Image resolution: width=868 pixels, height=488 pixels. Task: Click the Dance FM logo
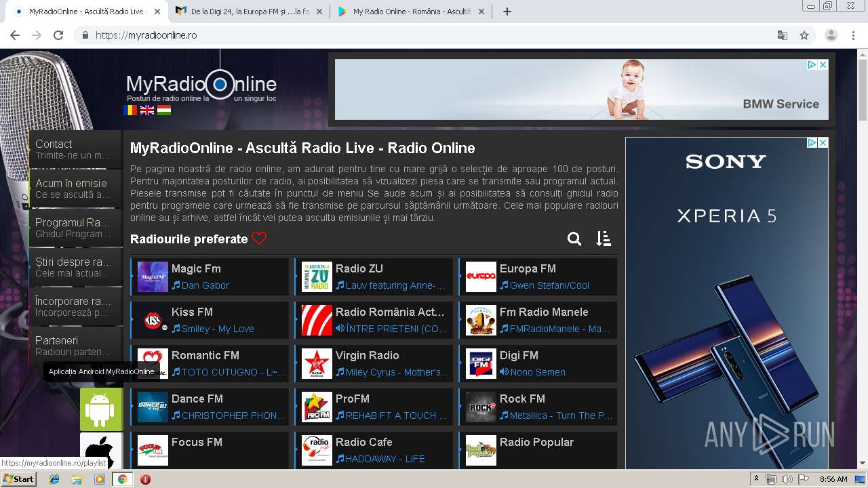[x=153, y=407]
